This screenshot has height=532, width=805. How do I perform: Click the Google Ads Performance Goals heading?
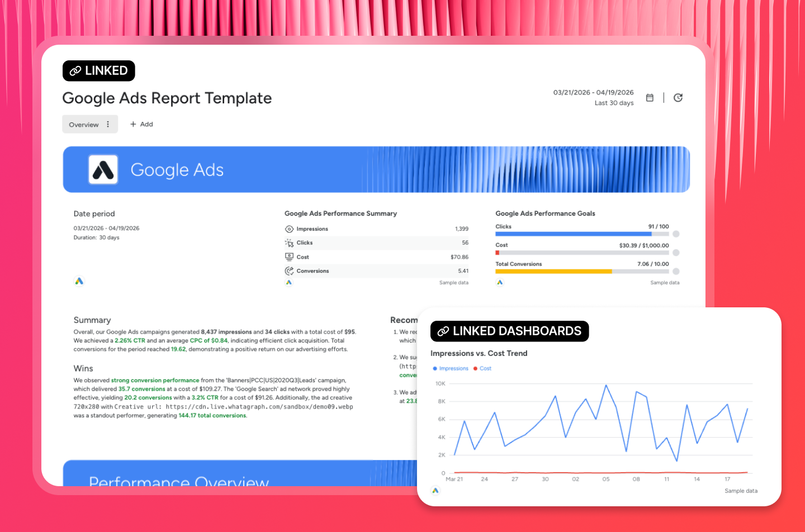point(545,213)
